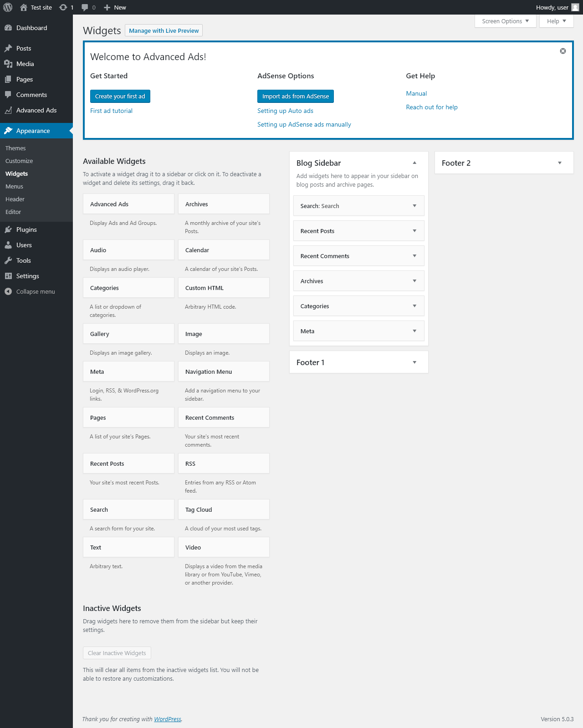
Task: Expand the Search widget settings arrow
Action: (414, 206)
